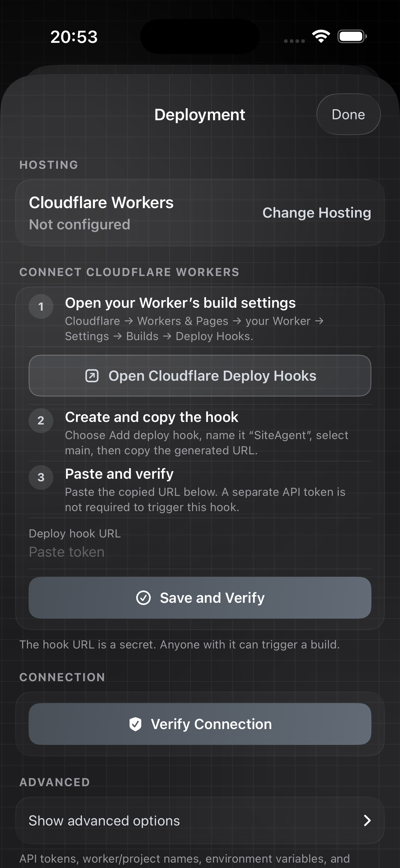Tap Save and Verify
This screenshot has width=400, height=868.
coord(200,598)
